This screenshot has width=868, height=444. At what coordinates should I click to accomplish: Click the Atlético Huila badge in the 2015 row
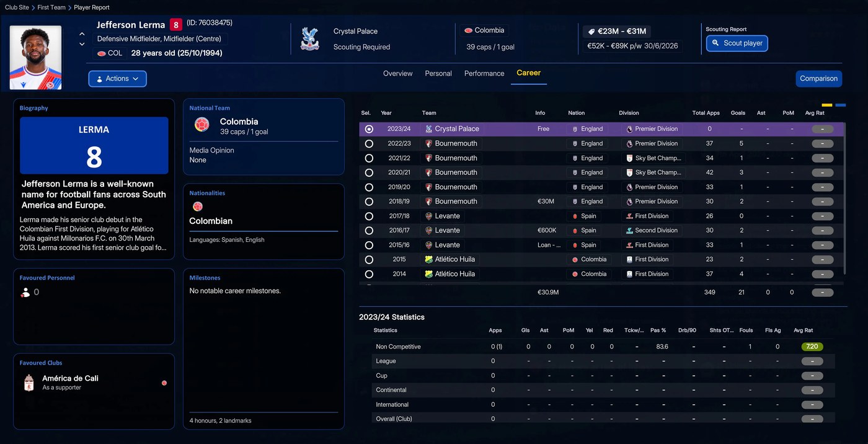tap(428, 259)
